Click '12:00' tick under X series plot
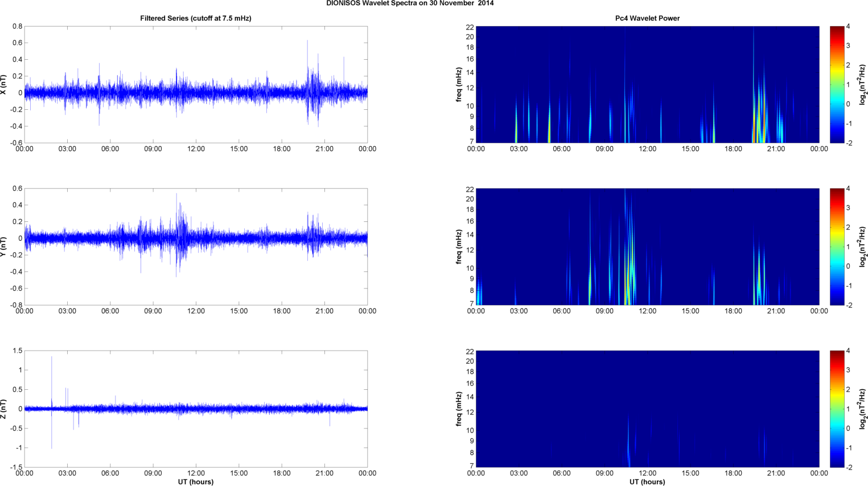 (196, 149)
